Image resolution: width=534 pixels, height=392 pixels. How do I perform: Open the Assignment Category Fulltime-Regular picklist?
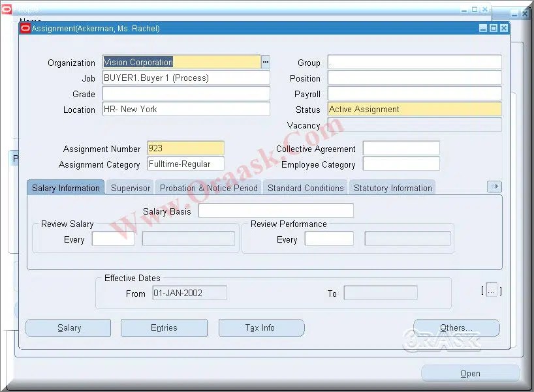[x=185, y=164]
